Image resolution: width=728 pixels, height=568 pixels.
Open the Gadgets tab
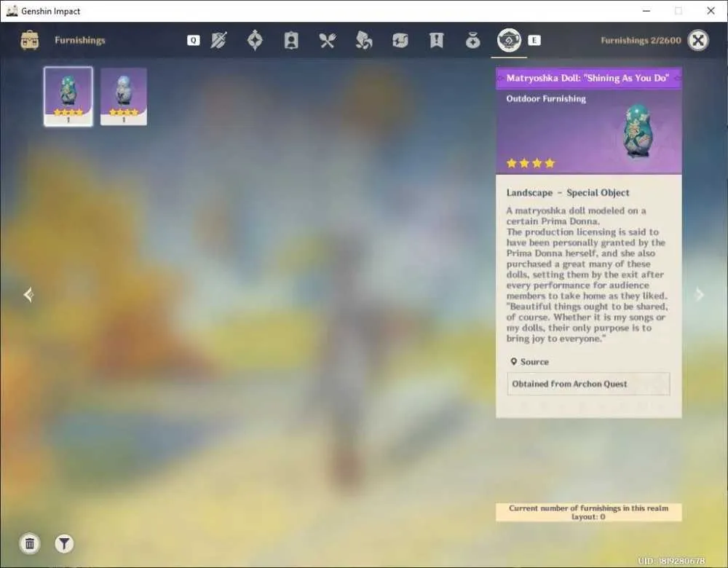click(x=400, y=40)
